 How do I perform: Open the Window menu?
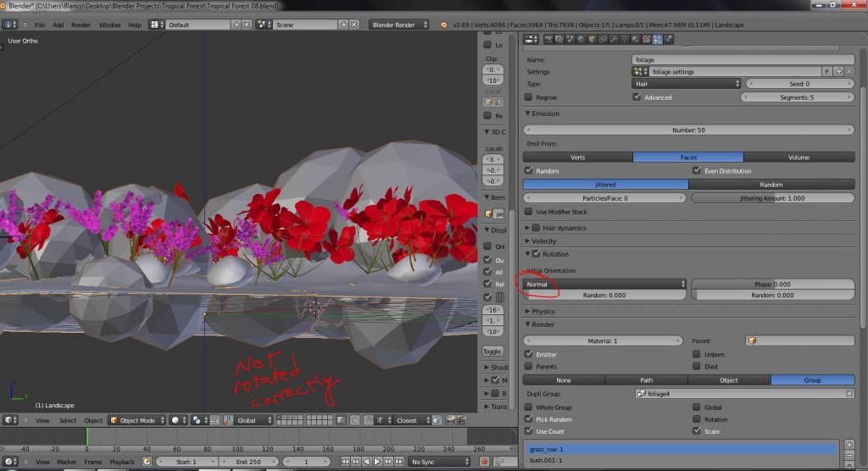click(109, 25)
